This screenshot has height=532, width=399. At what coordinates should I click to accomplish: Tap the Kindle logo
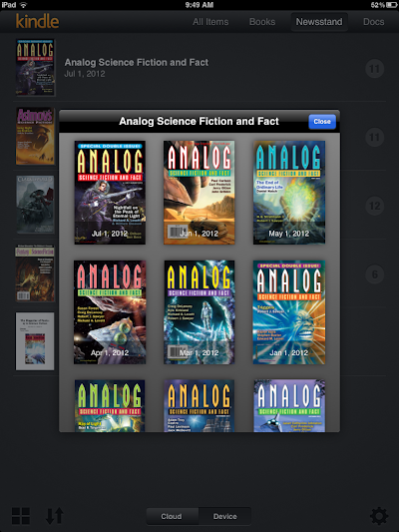click(x=37, y=21)
